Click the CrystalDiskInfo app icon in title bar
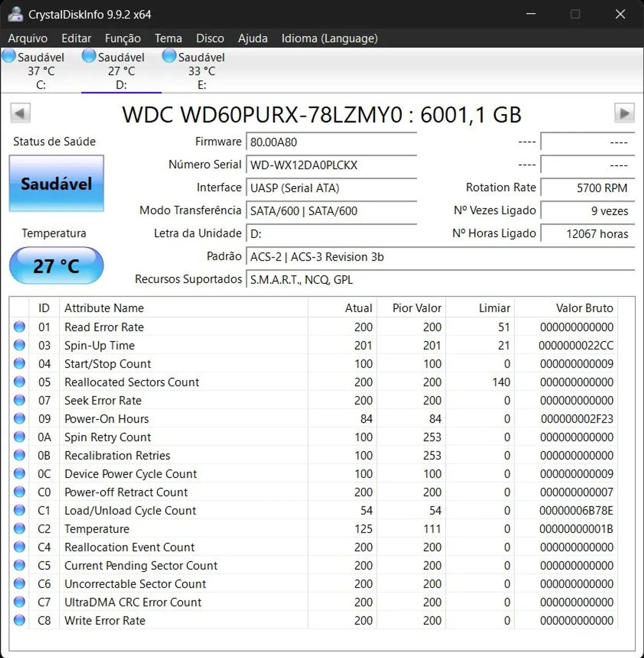 [x=15, y=14]
